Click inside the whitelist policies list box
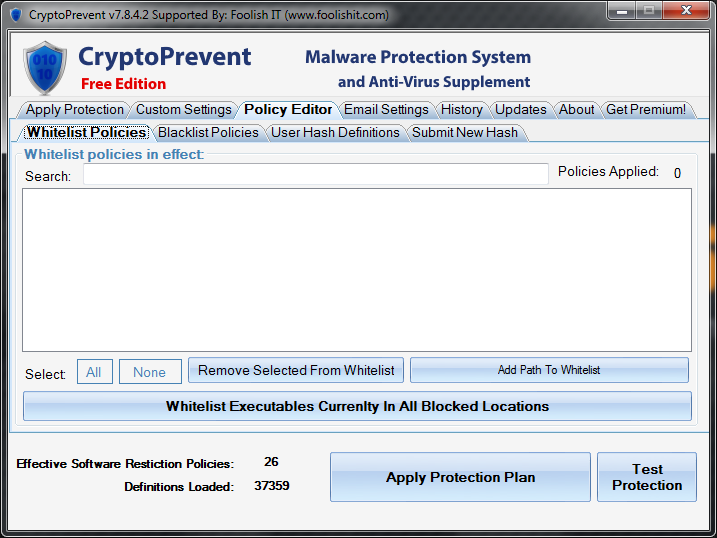The height and width of the screenshot is (538, 717). coord(357,270)
